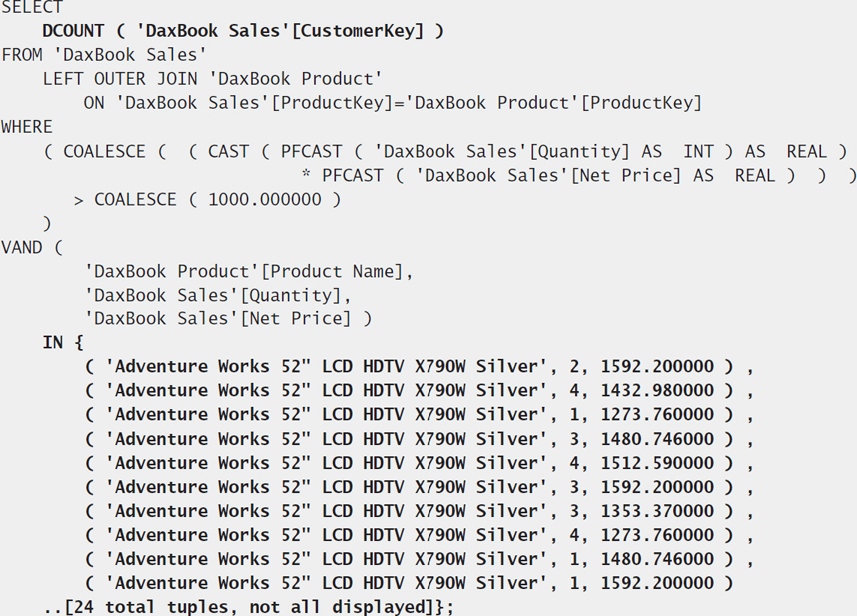Screen dimensions: 857x616
Task: Click the SELECT keyword
Action: 32,7
